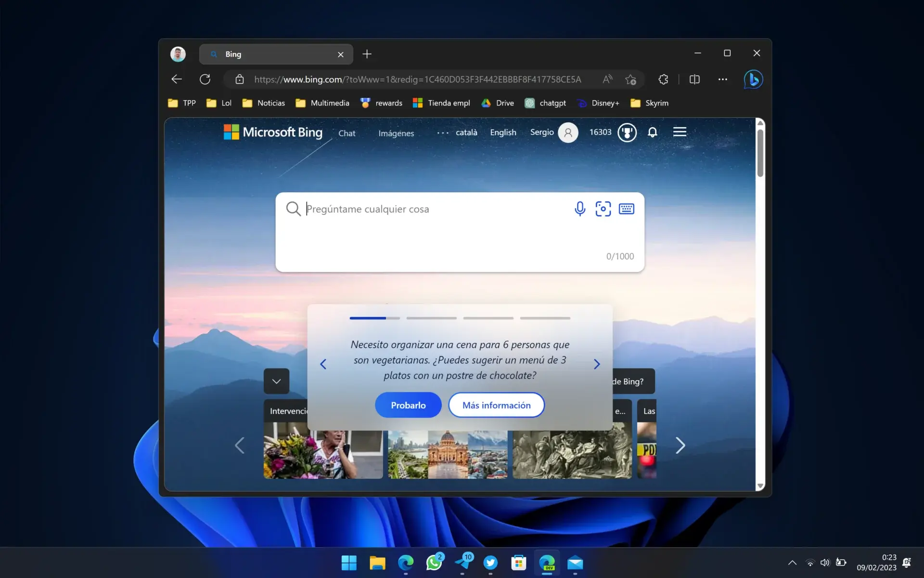Click the microphone voice search icon
Screen dimensions: 924x578
point(580,209)
